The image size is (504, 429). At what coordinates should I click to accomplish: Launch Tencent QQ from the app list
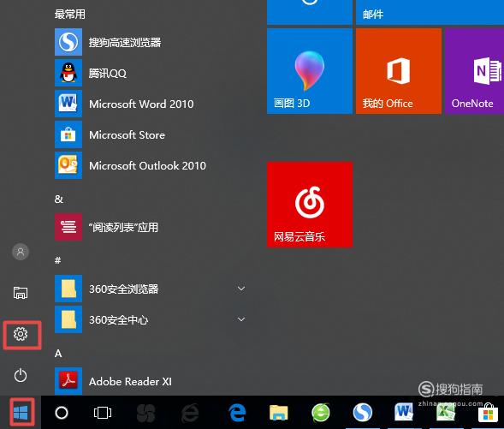(151, 73)
